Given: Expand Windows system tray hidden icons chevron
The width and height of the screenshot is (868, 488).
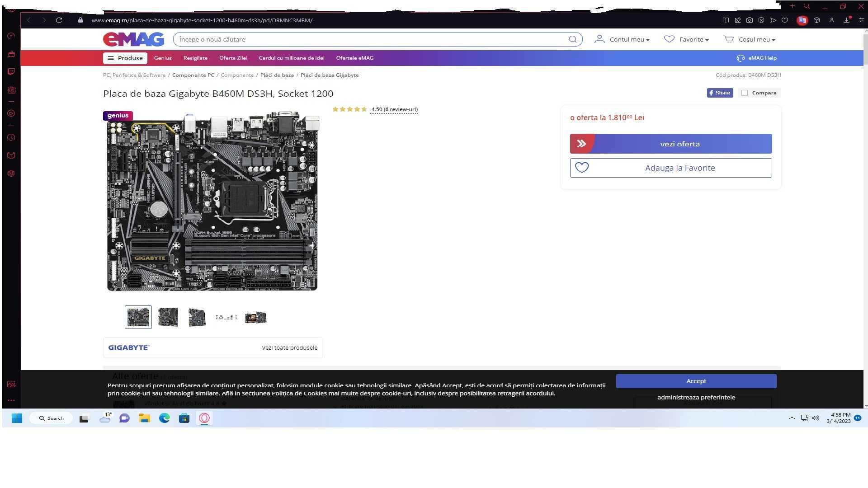Looking at the screenshot, I should coord(792,418).
